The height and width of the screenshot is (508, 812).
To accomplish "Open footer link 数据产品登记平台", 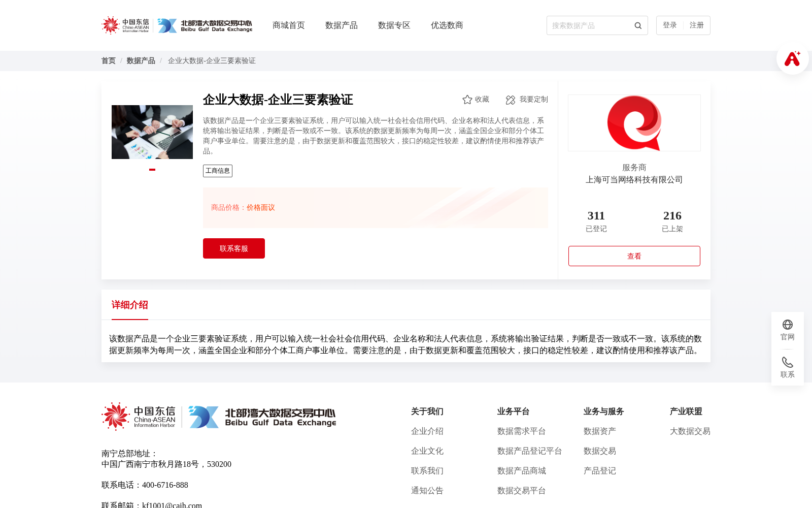I will pyautogui.click(x=530, y=451).
